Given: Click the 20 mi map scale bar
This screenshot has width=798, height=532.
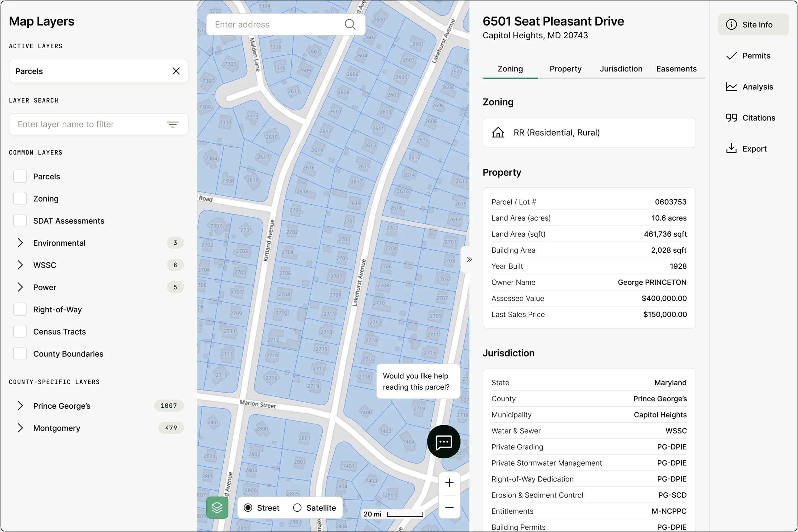Looking at the screenshot, I should point(393,514).
